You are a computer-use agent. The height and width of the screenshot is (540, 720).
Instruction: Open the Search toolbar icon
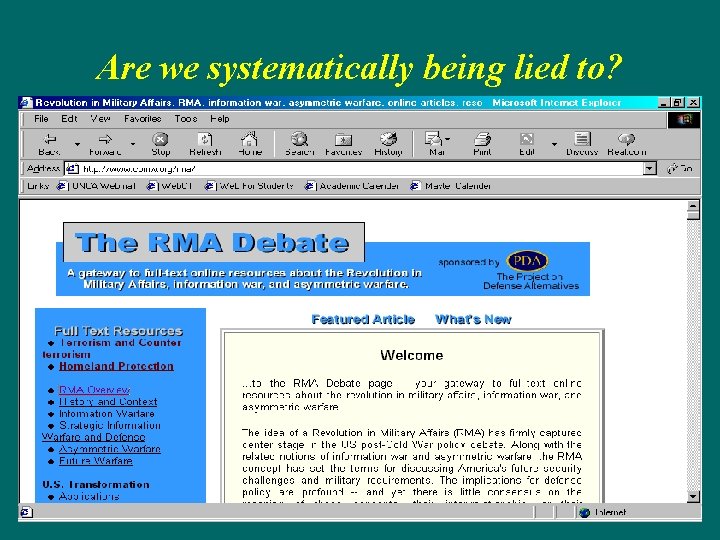coord(299,139)
